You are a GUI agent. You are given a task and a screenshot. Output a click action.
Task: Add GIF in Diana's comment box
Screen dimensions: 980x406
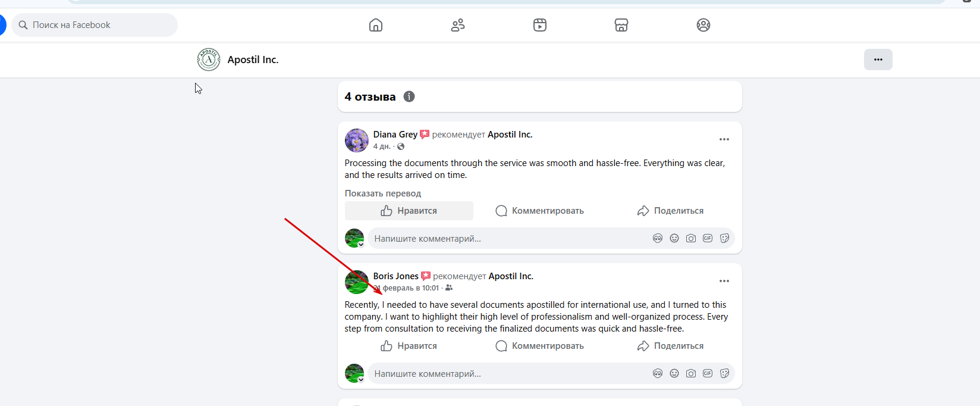pyautogui.click(x=708, y=238)
